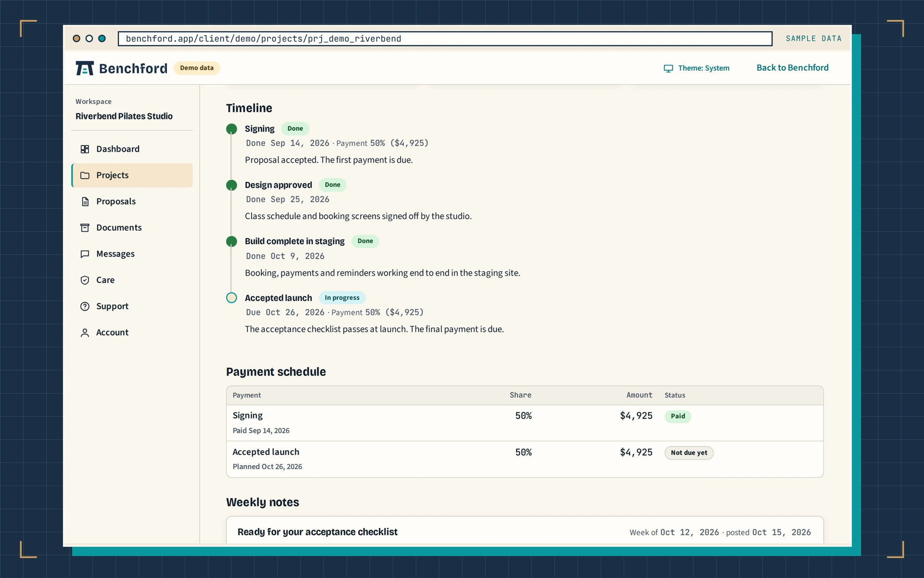Image resolution: width=924 pixels, height=578 pixels.
Task: Click the Dashboard grid icon
Action: coord(85,149)
